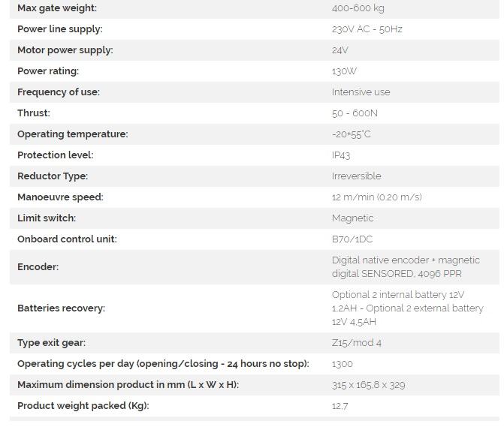Click the "Batteries recovery:" label

tap(62, 308)
